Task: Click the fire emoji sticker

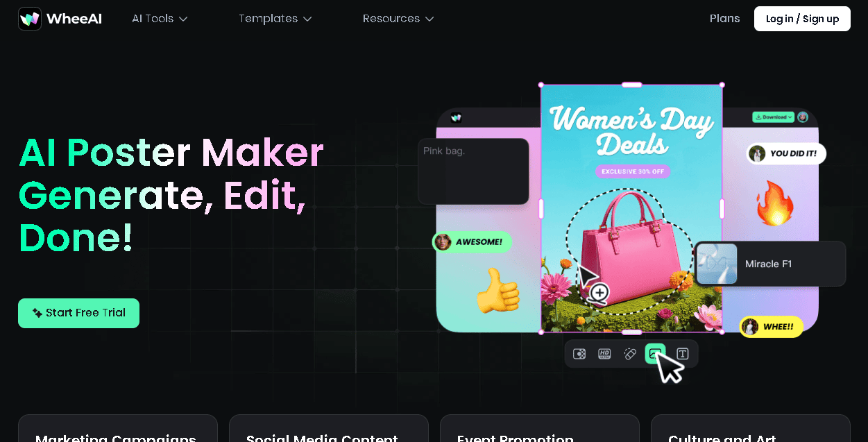Action: coord(774,203)
